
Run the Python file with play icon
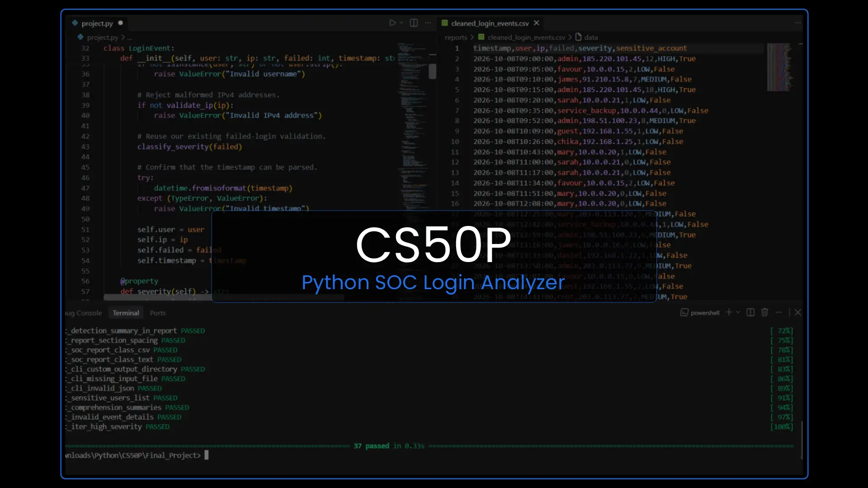click(x=392, y=23)
